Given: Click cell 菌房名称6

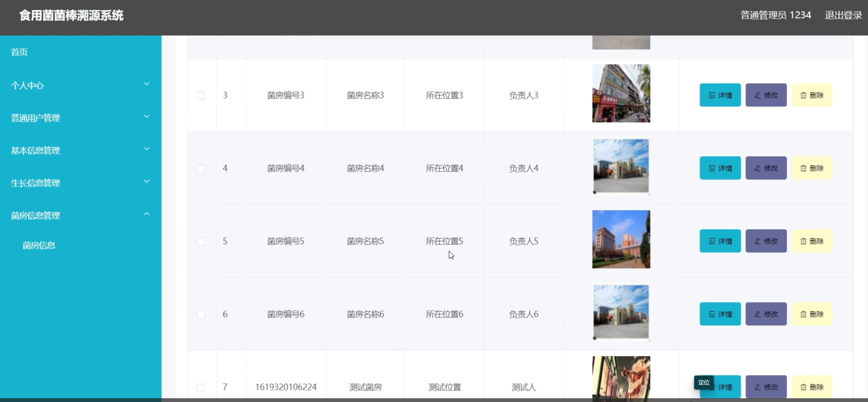Looking at the screenshot, I should pyautogui.click(x=365, y=315).
